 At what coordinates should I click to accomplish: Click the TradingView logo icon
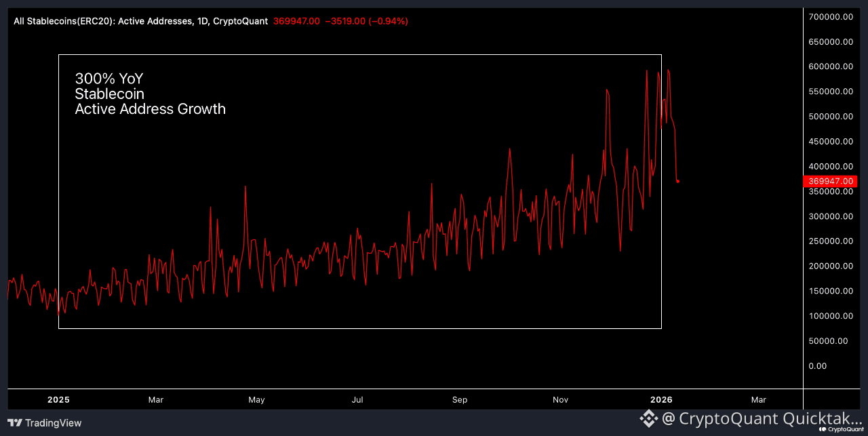15,423
